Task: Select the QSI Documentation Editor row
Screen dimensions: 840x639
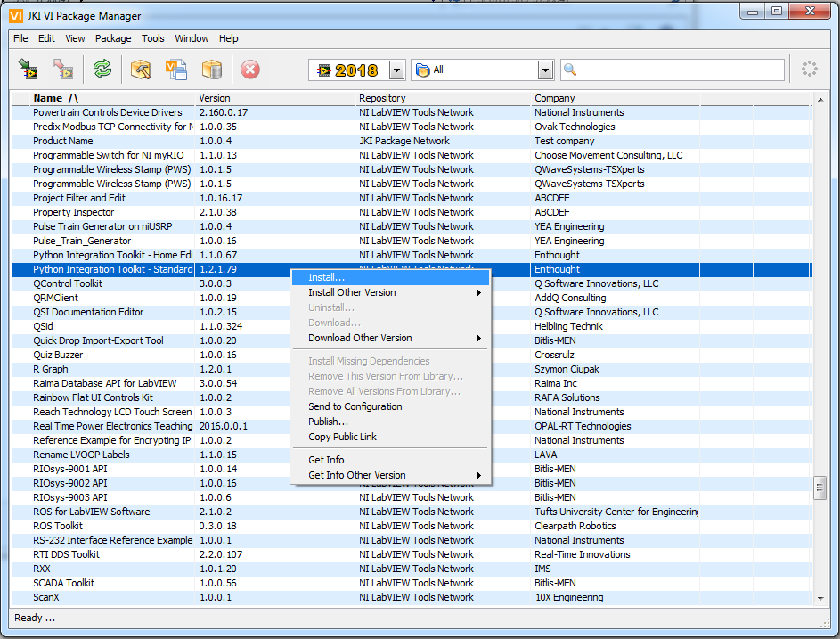Action: point(150,312)
